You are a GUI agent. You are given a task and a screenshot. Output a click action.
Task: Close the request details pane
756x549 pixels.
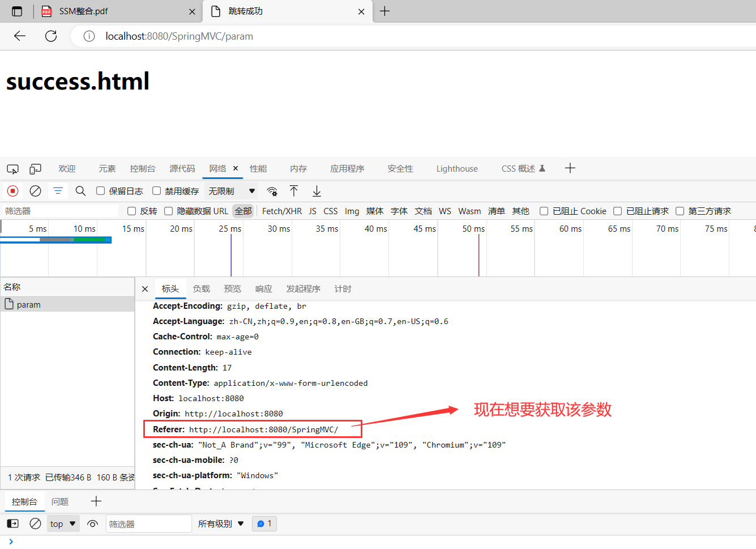click(x=145, y=289)
